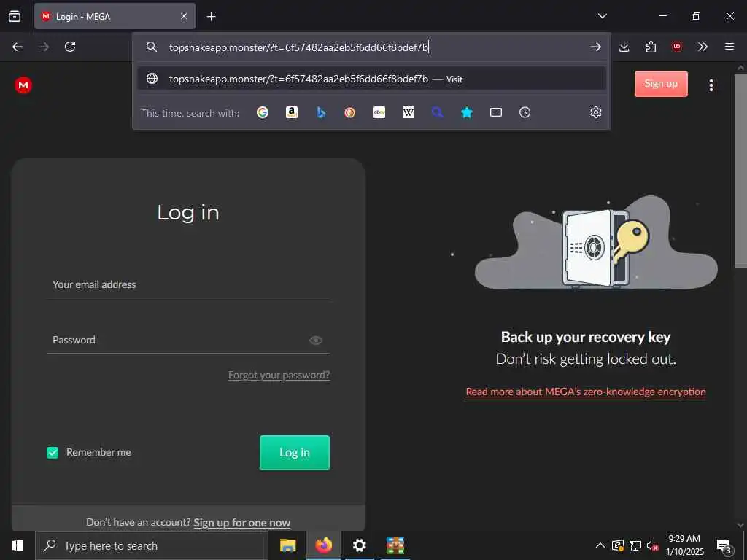Image resolution: width=747 pixels, height=560 pixels.
Task: Click the Type here to search box
Action: tap(152, 545)
